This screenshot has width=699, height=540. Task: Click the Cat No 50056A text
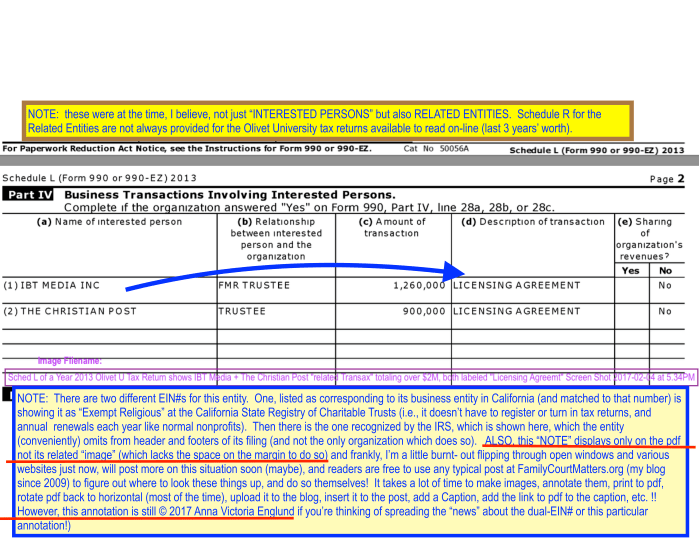(435, 148)
